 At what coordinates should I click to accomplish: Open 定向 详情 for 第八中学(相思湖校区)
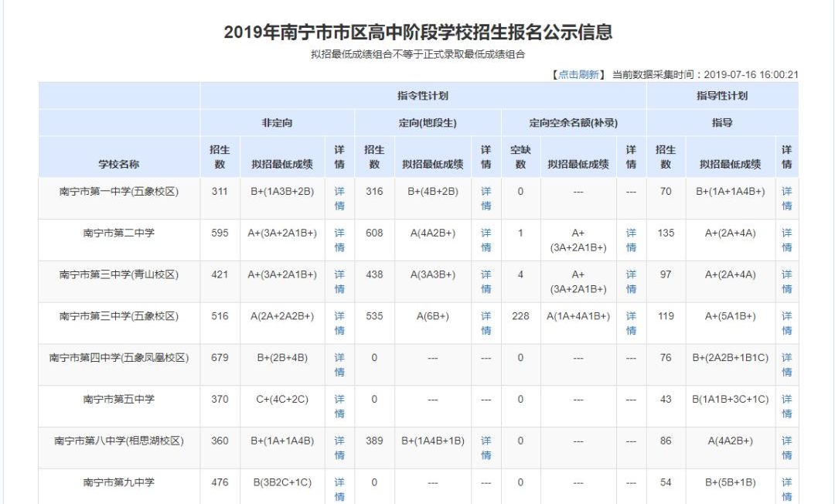coord(486,448)
